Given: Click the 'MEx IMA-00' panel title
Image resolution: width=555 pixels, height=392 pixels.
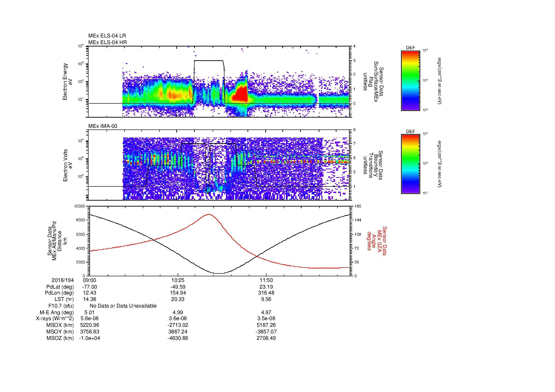Looking at the screenshot, I should point(103,126).
